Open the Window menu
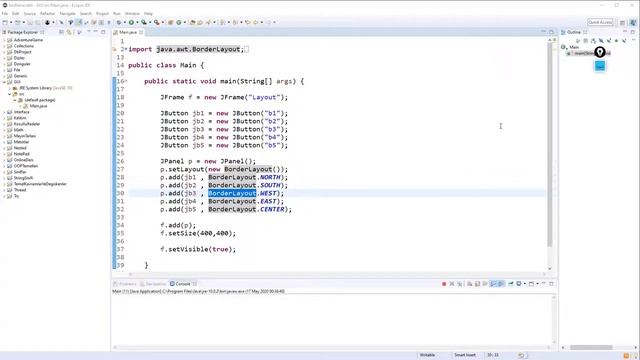The width and height of the screenshot is (640, 360). [132, 13]
